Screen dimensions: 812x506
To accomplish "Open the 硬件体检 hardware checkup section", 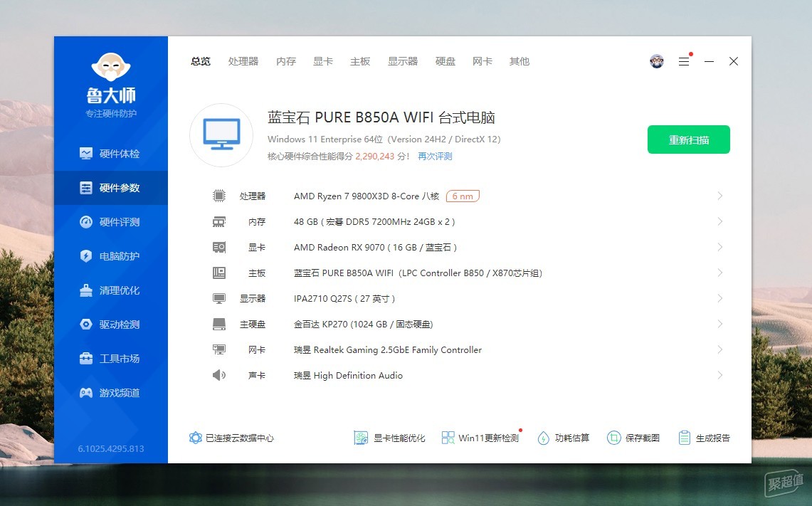I will 110,154.
